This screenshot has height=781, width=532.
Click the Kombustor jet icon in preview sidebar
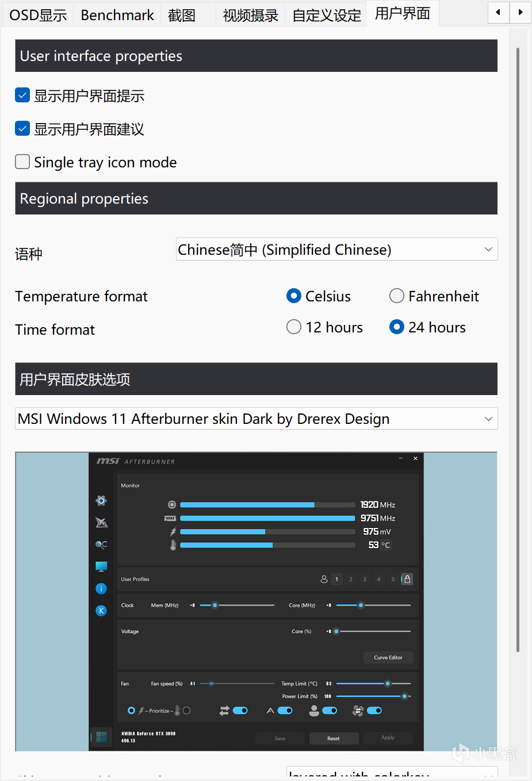pos(101,522)
